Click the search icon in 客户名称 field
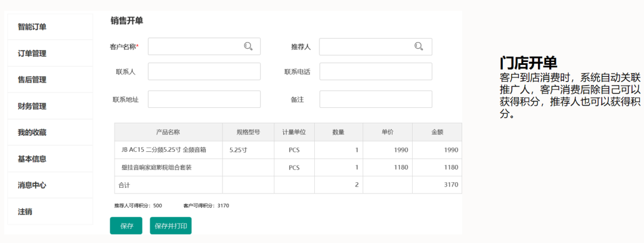 click(x=248, y=46)
